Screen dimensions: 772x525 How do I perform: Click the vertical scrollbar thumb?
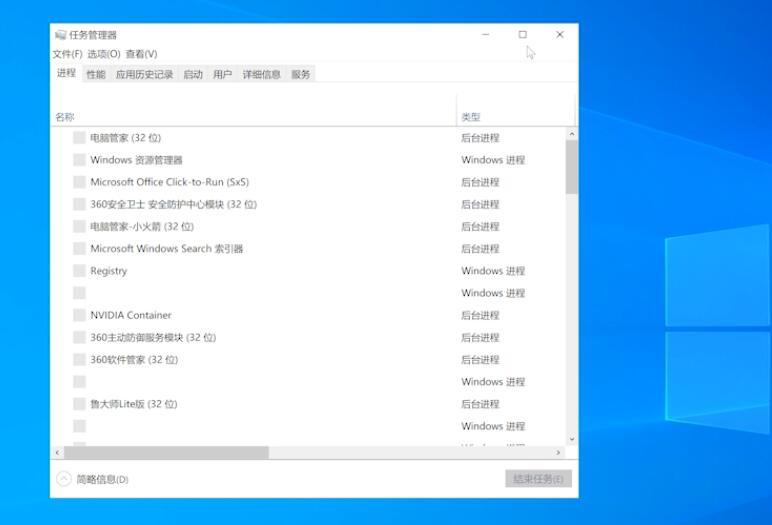(572, 167)
